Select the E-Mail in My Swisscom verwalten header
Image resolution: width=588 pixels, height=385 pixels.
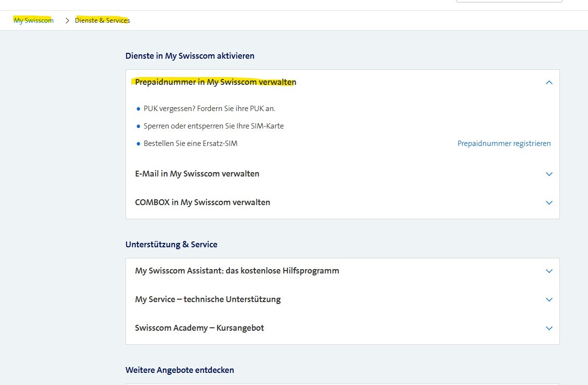click(197, 174)
